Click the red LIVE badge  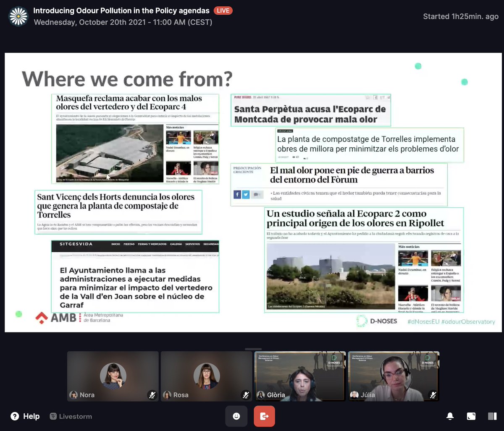tap(223, 10)
